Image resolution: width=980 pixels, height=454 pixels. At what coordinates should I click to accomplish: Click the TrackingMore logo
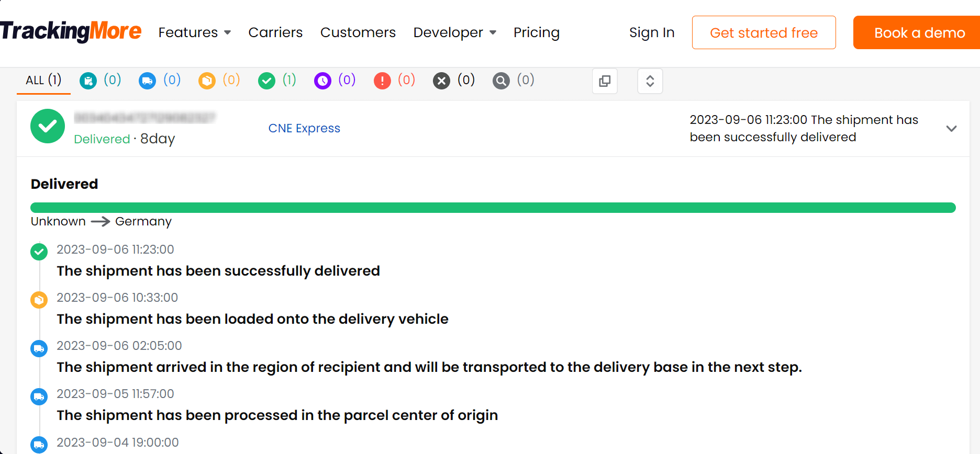(x=71, y=31)
